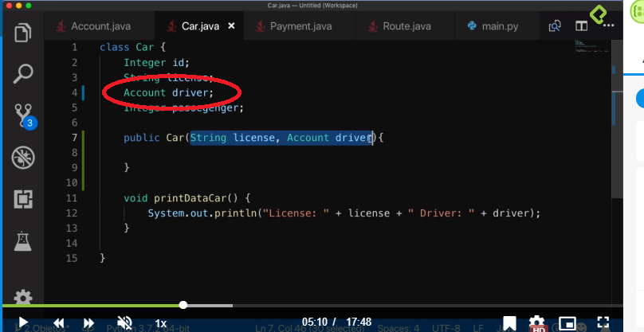Open the Explorer files icon in the activity bar

click(23, 33)
